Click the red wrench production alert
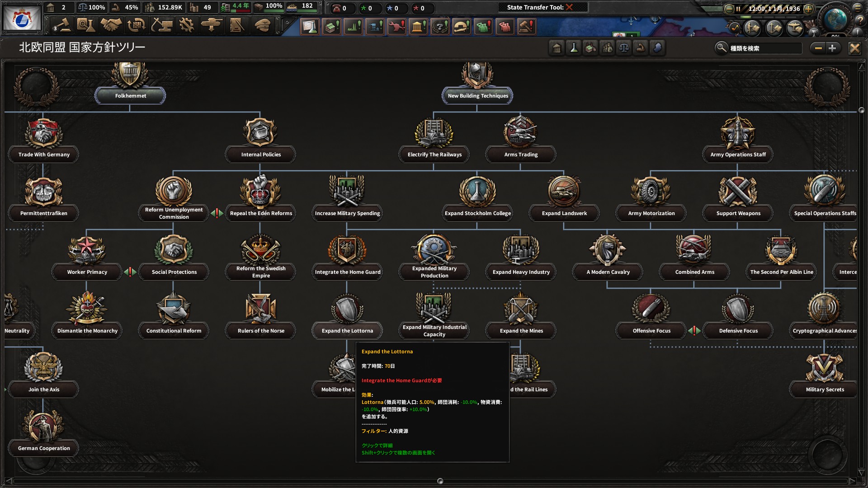The width and height of the screenshot is (868, 488). pyautogui.click(x=396, y=27)
